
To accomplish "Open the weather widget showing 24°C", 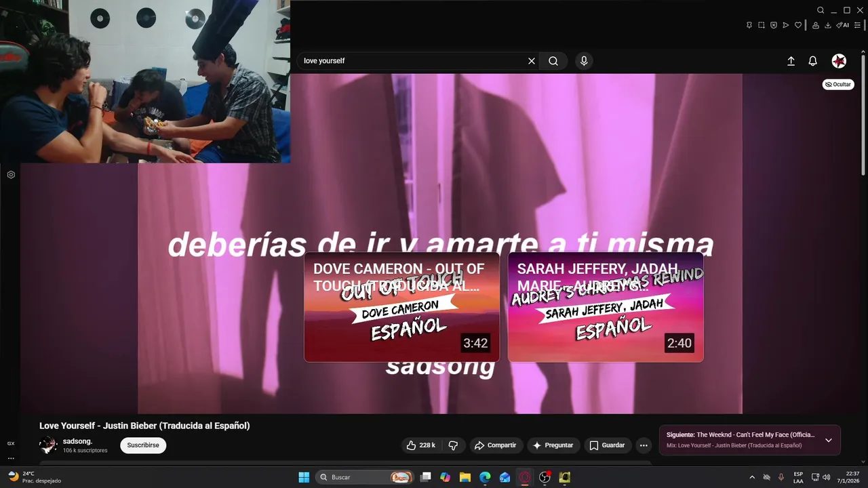I will 34,477.
